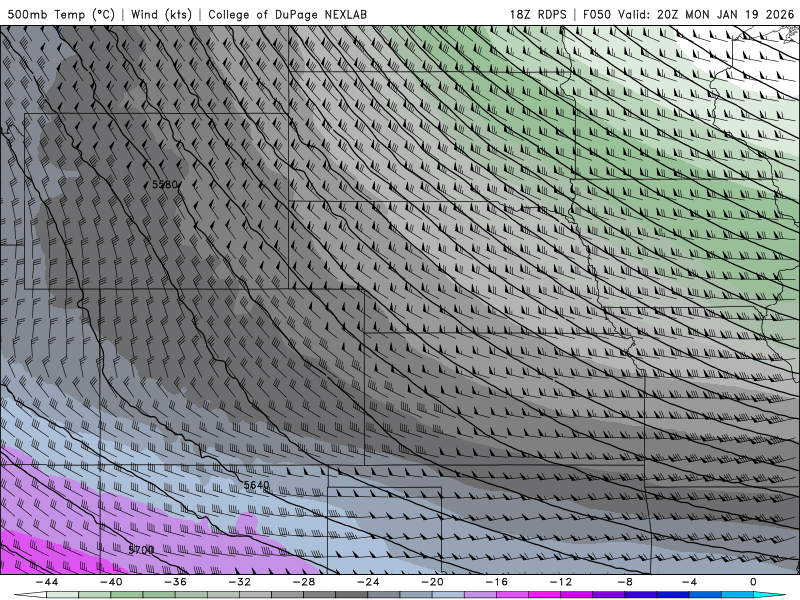The height and width of the screenshot is (600, 800).
Task: Click the -28 colorbar label
Action: point(304,582)
